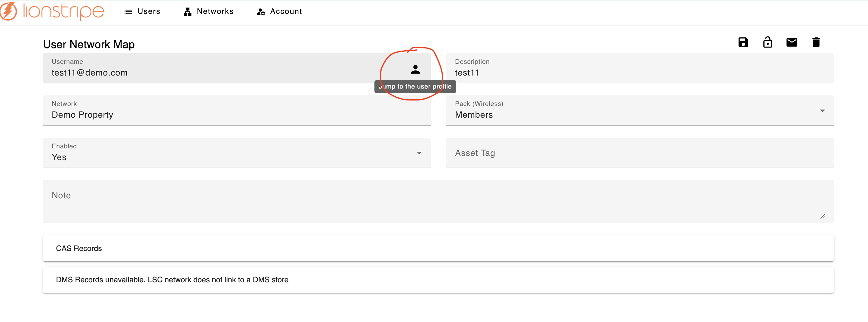Viewport: 868px width, 322px height.
Task: Click into the Note text area
Action: (438, 201)
